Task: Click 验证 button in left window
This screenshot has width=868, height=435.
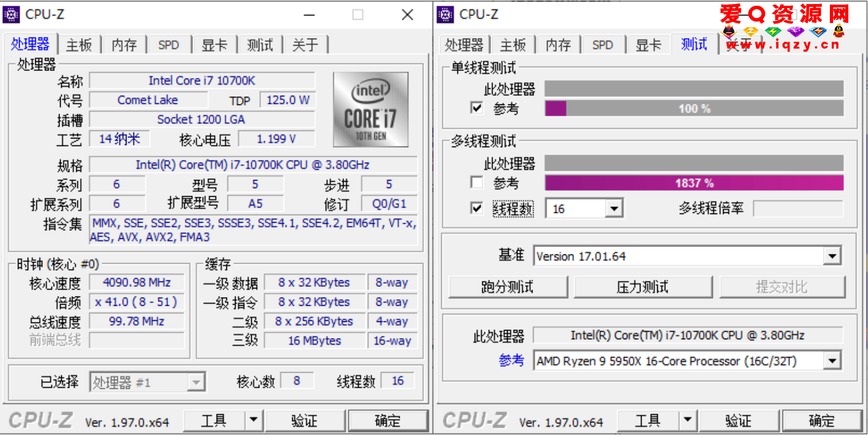Action: [x=305, y=421]
